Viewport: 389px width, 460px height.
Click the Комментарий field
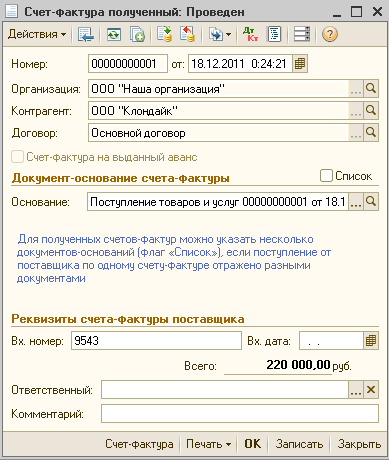[x=240, y=414]
